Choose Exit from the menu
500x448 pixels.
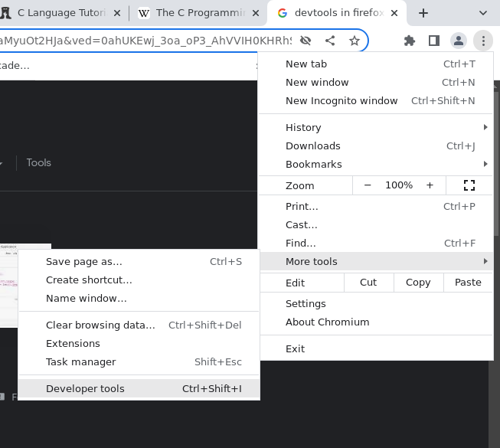(376, 349)
